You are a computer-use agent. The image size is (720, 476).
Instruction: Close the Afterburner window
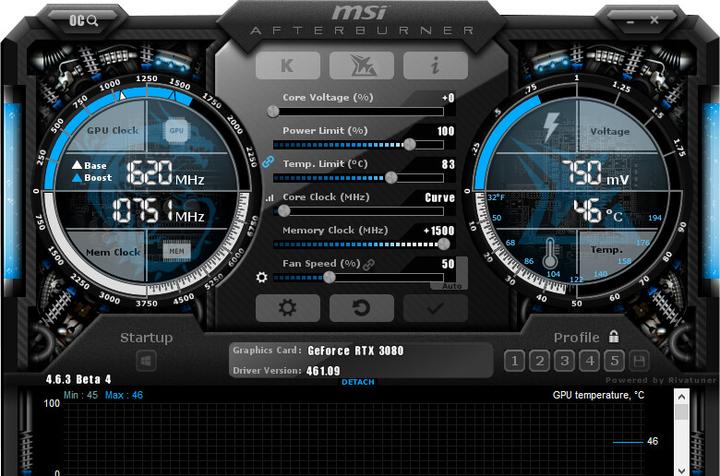654,20
